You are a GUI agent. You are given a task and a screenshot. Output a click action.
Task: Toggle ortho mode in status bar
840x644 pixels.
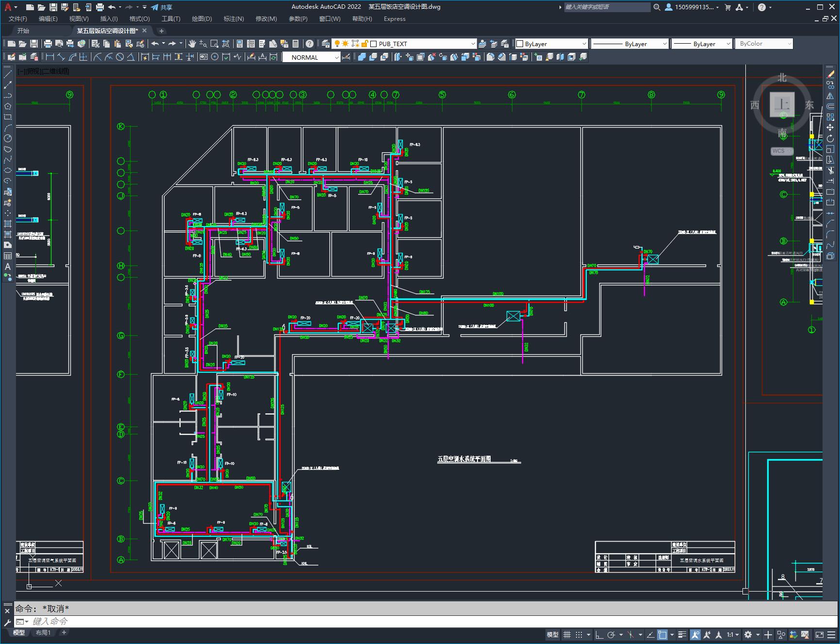pos(599,635)
